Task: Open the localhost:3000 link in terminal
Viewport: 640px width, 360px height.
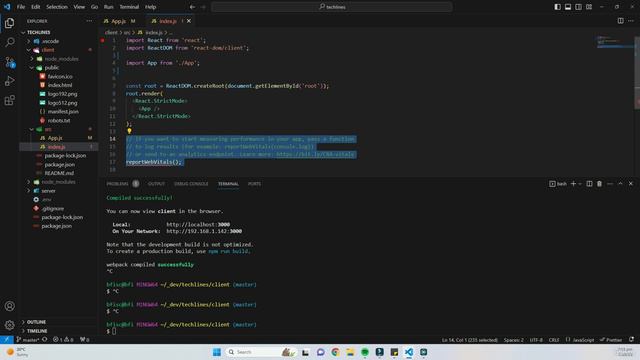Action: coord(198,224)
